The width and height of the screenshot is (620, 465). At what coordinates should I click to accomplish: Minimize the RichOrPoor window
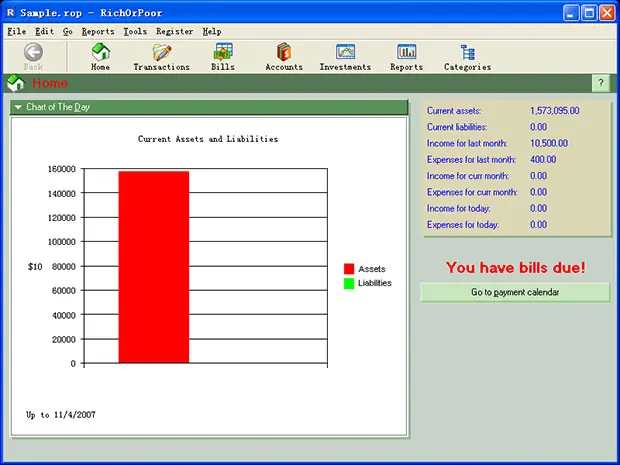[x=571, y=13]
